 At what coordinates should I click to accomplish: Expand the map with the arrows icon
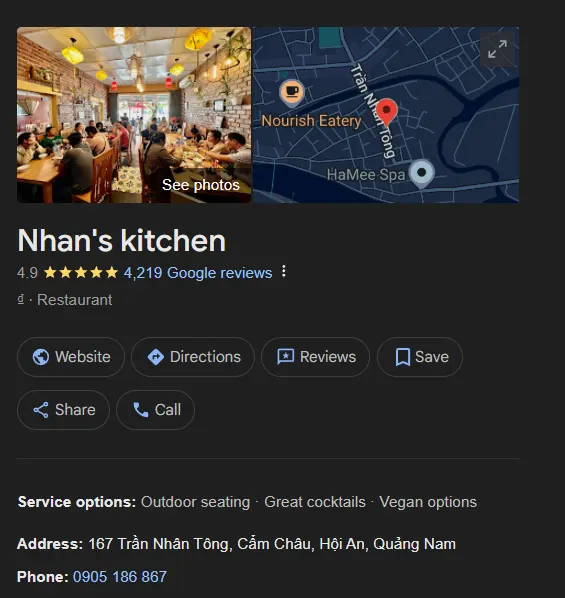[497, 50]
